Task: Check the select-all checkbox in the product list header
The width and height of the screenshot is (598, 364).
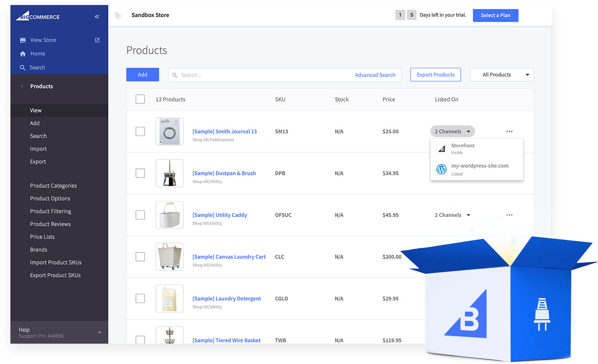Action: click(140, 99)
